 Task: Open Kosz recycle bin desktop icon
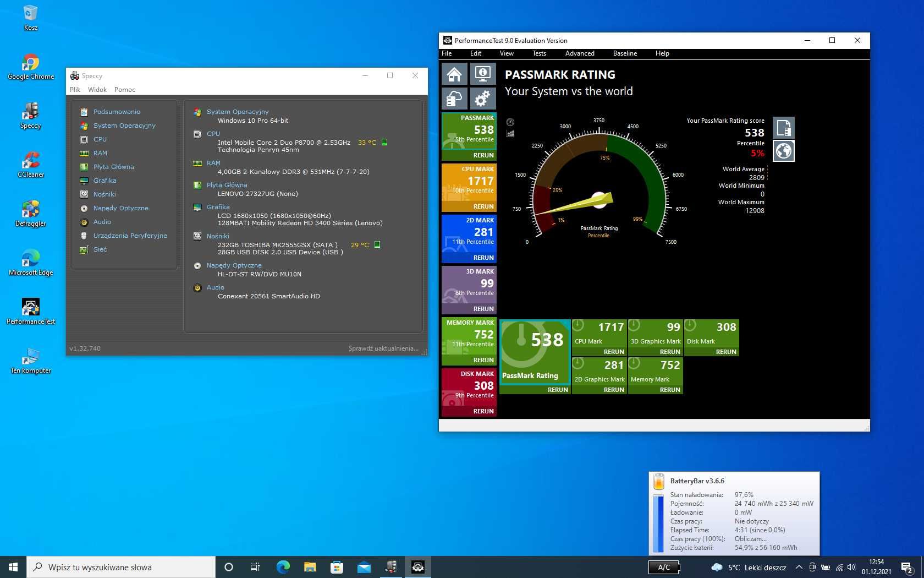pyautogui.click(x=31, y=17)
